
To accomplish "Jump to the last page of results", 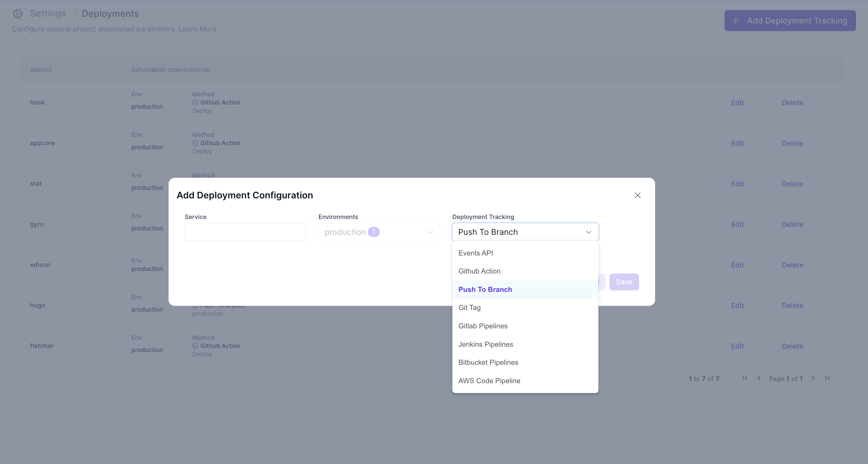I will pyautogui.click(x=827, y=378).
